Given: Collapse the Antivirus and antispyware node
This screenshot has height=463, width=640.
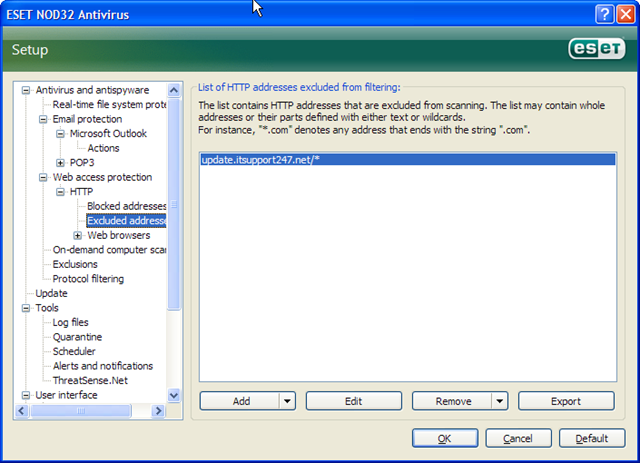Looking at the screenshot, I should [x=26, y=90].
